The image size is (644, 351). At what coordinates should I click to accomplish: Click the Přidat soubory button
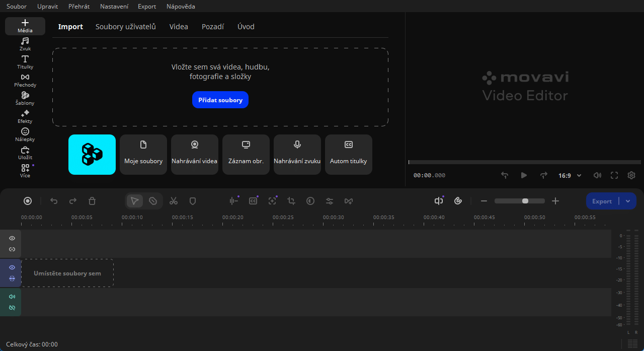click(220, 100)
